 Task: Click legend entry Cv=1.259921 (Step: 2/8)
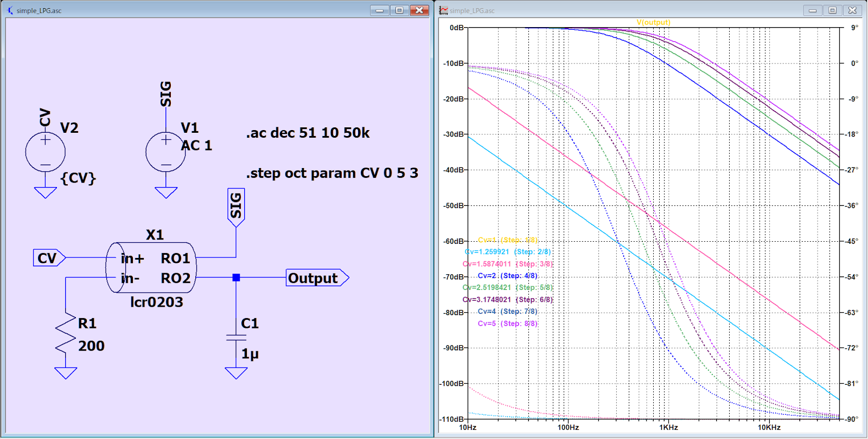point(508,251)
